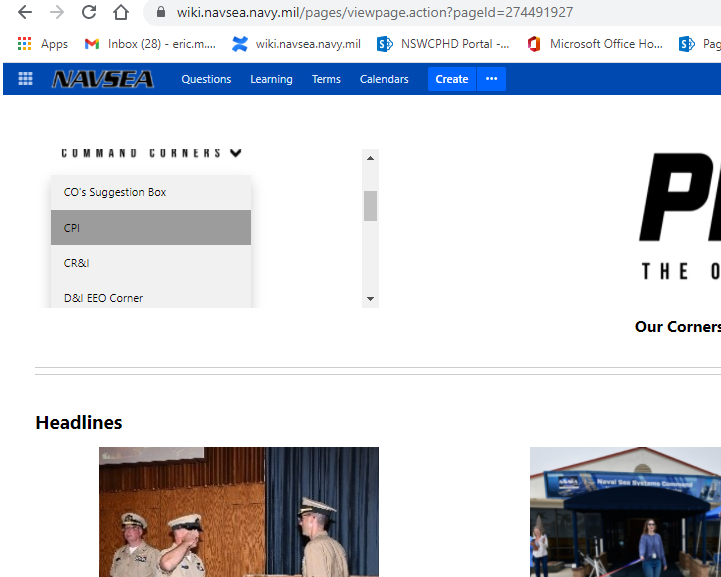The height and width of the screenshot is (577, 721).
Task: Open the Gmail Inbox (28) bookmark
Action: 150,44
